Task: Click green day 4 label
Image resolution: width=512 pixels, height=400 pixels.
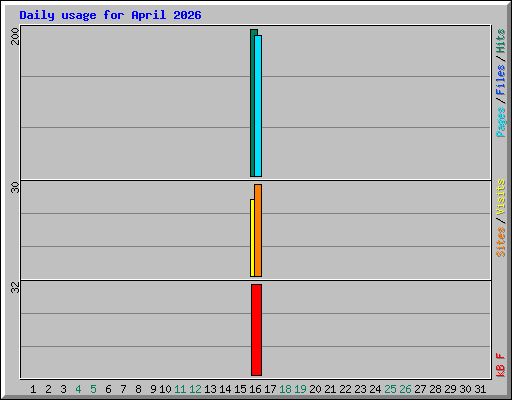Action: [x=78, y=389]
